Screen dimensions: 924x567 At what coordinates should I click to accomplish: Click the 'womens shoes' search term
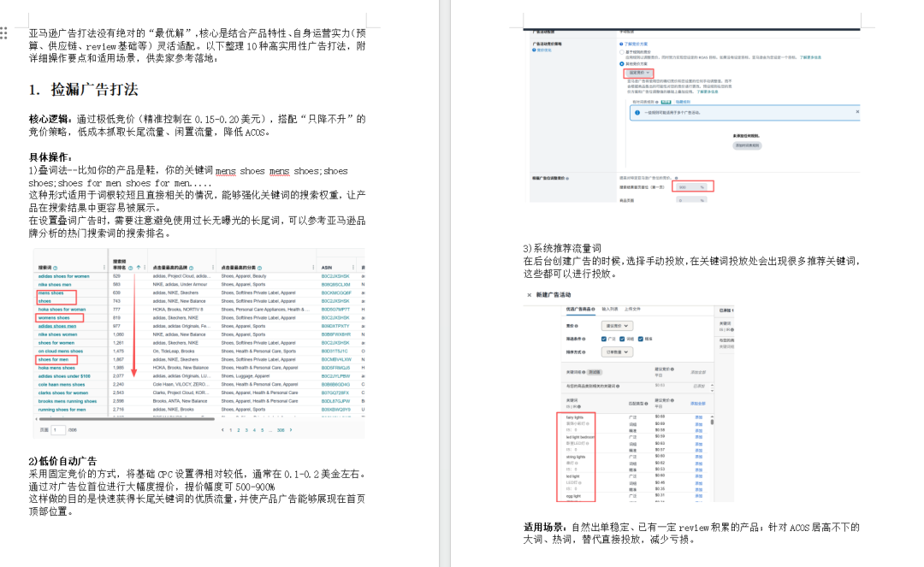[x=54, y=318]
